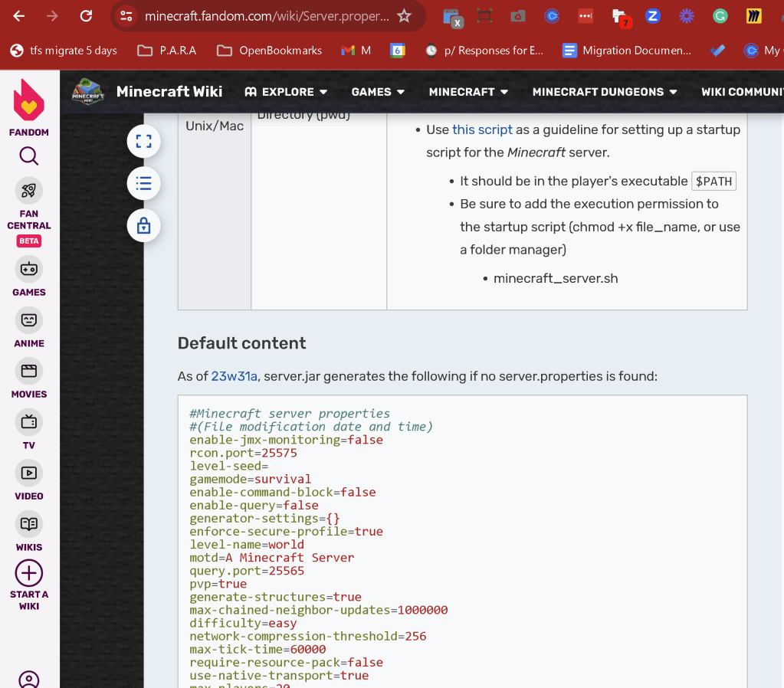Click the 'difficulty=easy' line
Image resolution: width=784 pixels, height=688 pixels.
pyautogui.click(x=243, y=623)
